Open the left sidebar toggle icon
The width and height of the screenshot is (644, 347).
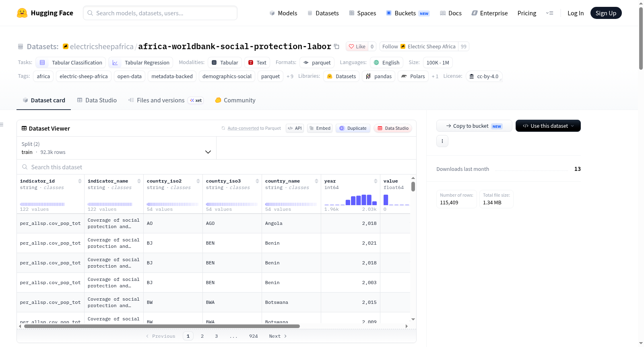2,125
